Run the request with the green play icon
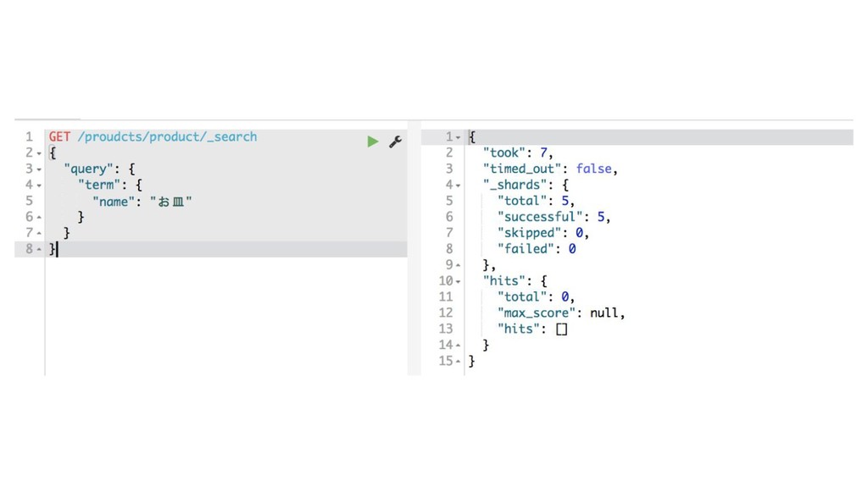 373,141
